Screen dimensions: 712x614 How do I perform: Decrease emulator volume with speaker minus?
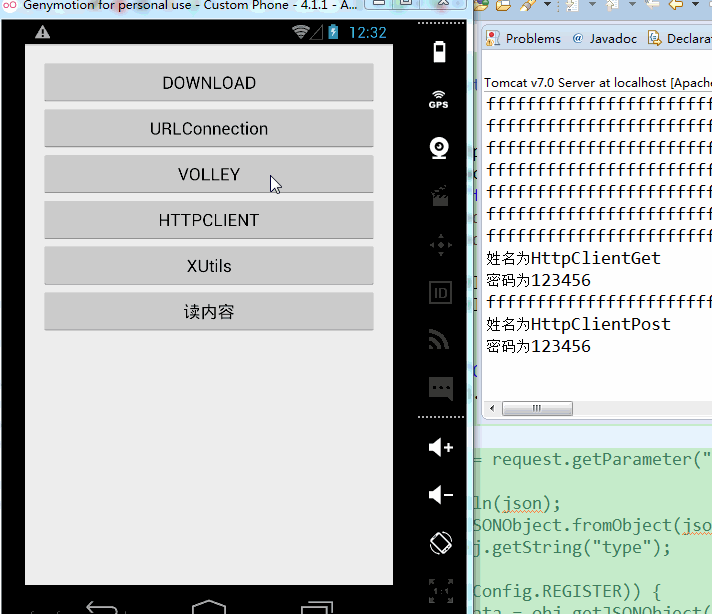coord(441,495)
